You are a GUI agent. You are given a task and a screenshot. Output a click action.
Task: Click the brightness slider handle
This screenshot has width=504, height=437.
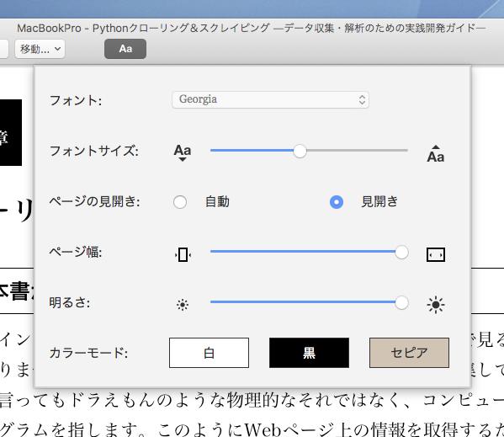click(x=401, y=302)
